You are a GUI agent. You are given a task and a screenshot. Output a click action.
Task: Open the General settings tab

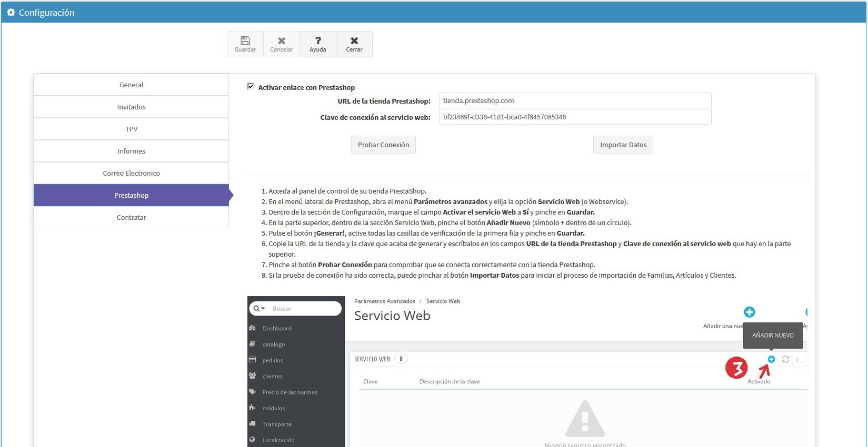pyautogui.click(x=131, y=85)
